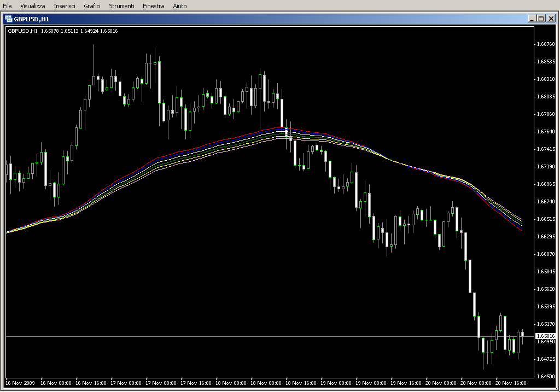
Task: Click the 1.68310 price scale label
Action: point(546,79)
